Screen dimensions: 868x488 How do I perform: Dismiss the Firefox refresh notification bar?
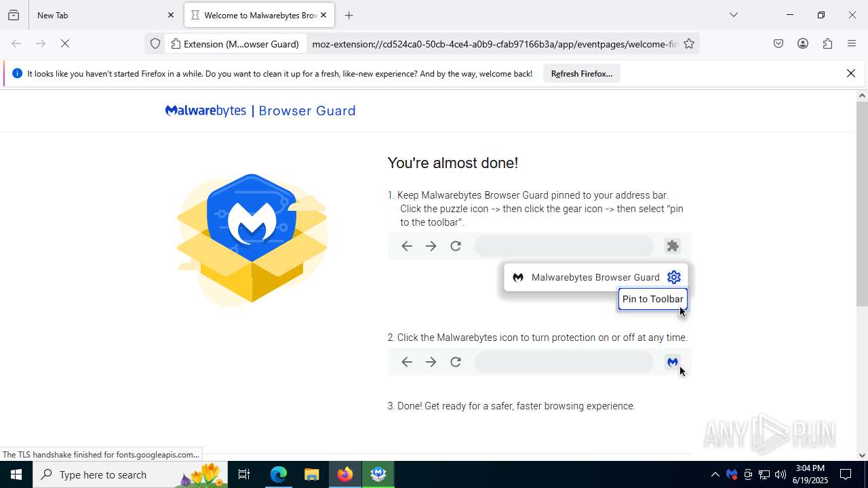click(851, 73)
